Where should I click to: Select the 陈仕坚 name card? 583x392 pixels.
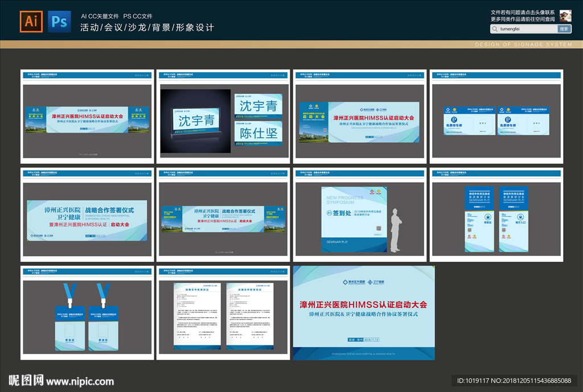click(258, 133)
